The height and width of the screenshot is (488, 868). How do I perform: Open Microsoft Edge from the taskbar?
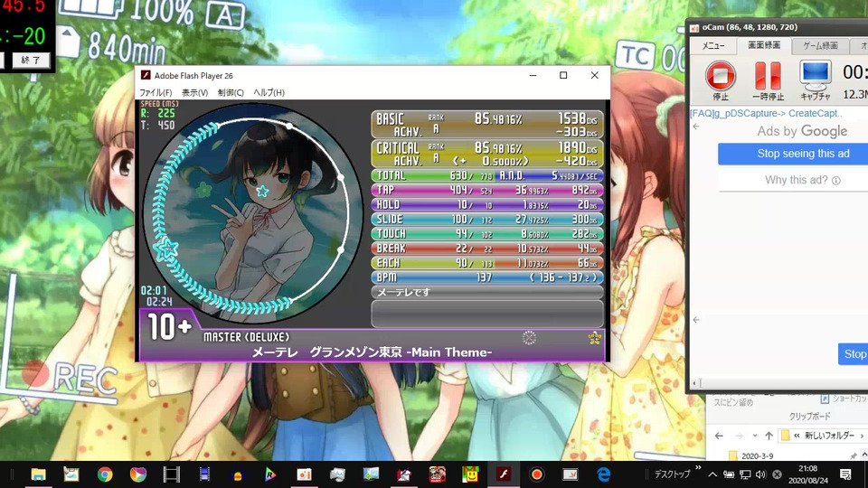point(603,474)
